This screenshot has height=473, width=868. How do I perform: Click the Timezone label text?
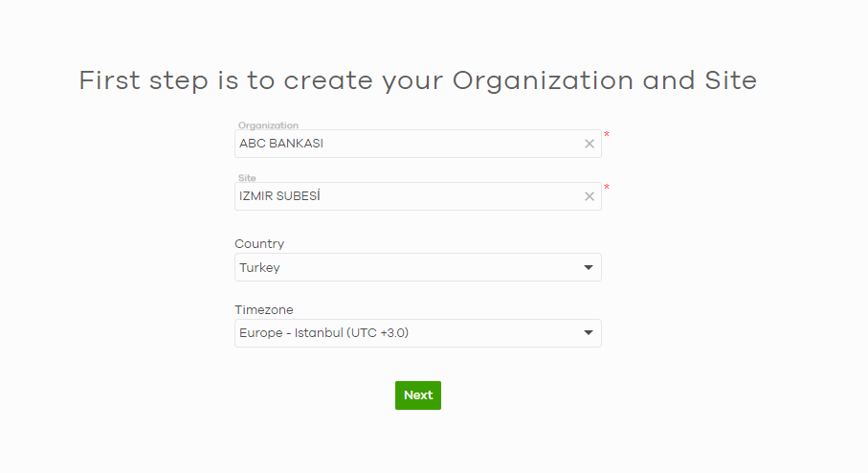point(264,310)
